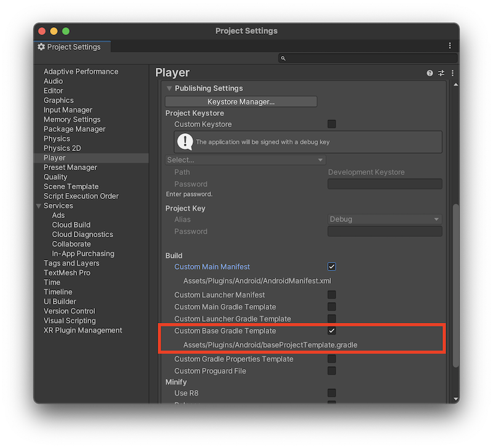Click the help question mark icon
This screenshot has width=493, height=448.
[430, 73]
